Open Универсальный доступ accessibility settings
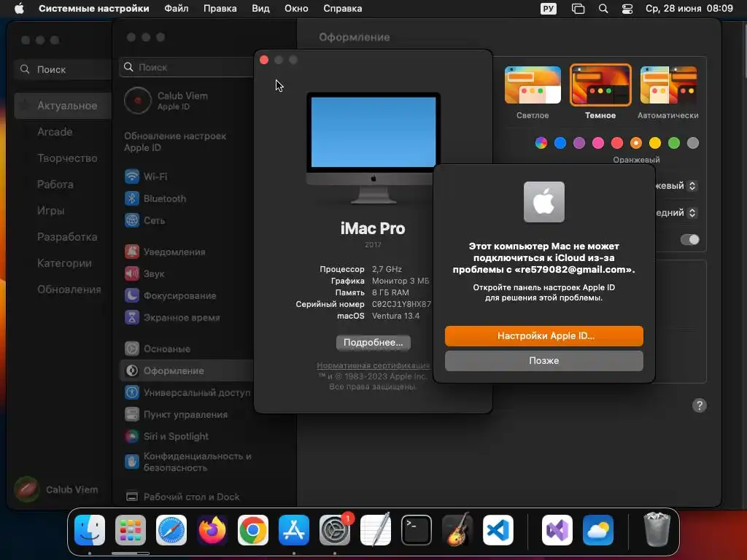Image resolution: width=747 pixels, height=560 pixels. pos(186,393)
